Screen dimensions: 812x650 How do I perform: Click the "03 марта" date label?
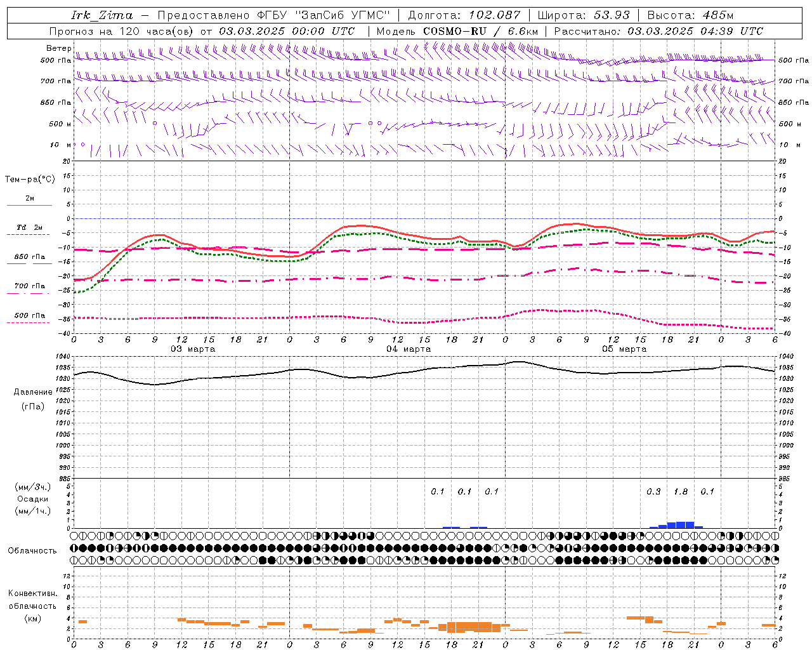click(193, 349)
